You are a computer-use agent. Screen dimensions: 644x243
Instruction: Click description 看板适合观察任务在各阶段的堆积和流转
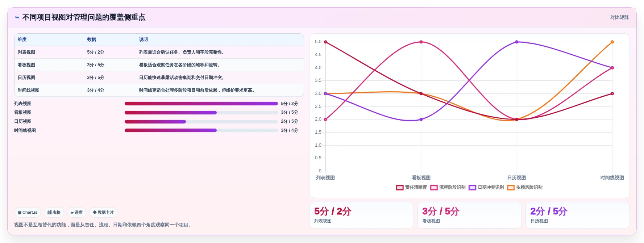point(179,65)
